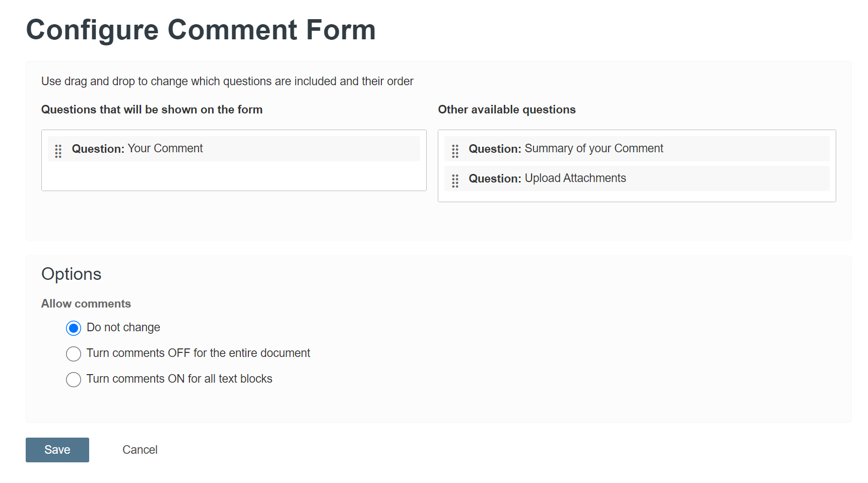This screenshot has height=483, width=868.
Task: Click the drag and drop instruction text
Action: coord(227,81)
